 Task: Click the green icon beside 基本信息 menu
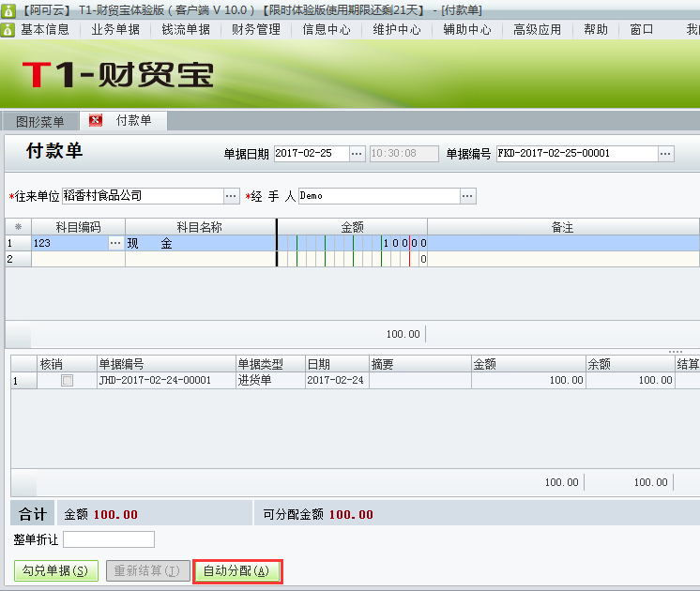point(8,30)
